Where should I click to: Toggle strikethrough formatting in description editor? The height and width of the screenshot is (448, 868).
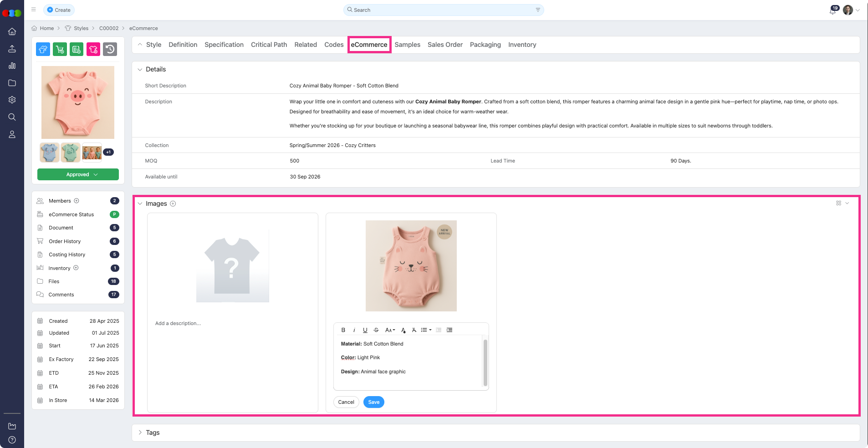pos(376,330)
